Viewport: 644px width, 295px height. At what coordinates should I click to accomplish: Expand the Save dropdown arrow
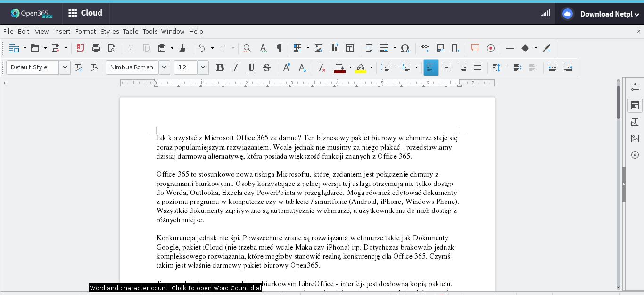(66, 48)
